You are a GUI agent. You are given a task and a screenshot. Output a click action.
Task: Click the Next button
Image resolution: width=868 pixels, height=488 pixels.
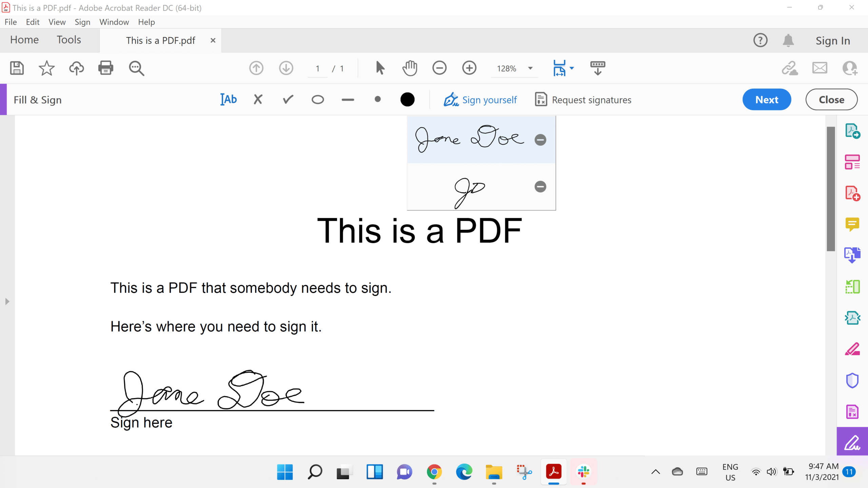point(767,100)
